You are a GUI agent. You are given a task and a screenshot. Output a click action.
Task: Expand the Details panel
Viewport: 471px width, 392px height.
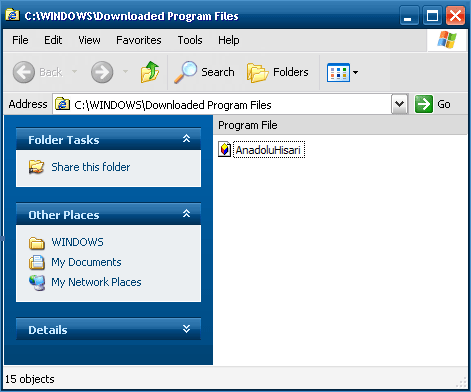tap(186, 329)
